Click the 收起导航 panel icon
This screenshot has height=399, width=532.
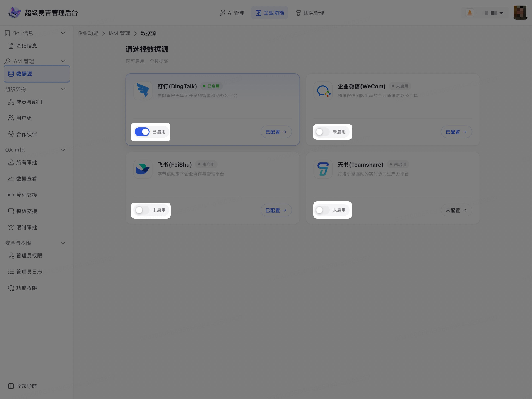pyautogui.click(x=11, y=386)
